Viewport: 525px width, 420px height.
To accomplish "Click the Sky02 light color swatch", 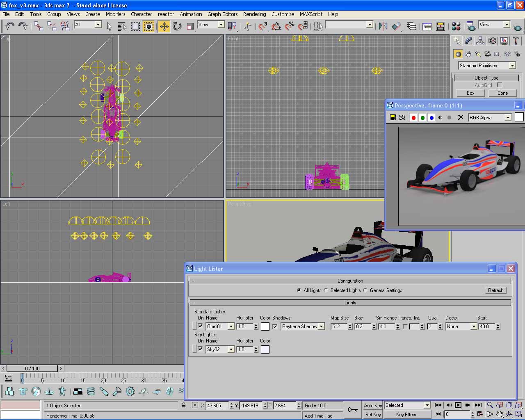I will coord(265,349).
